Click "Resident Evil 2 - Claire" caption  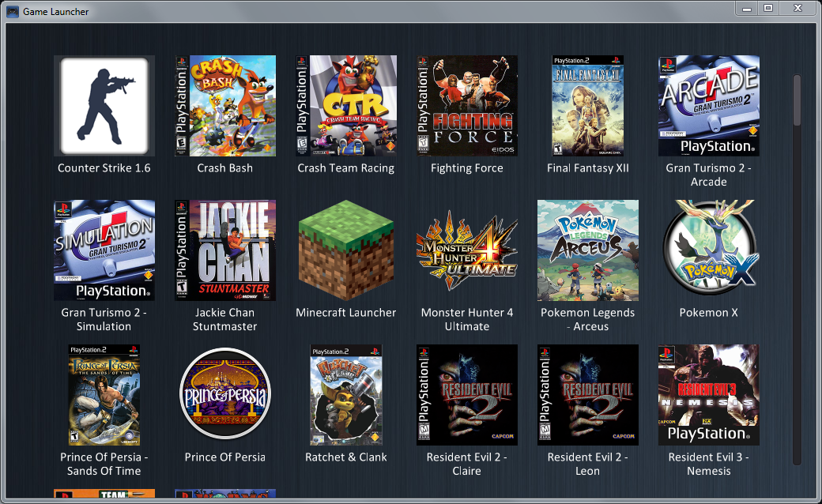(467, 464)
